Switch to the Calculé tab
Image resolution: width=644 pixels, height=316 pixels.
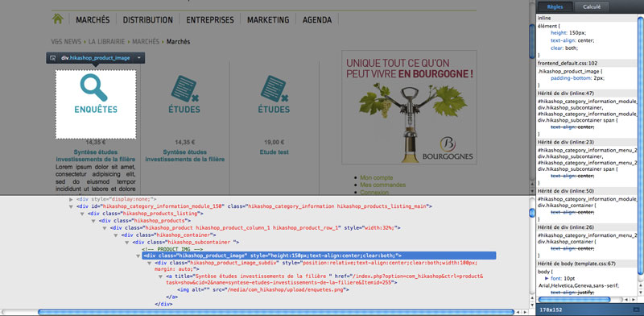[x=592, y=6]
